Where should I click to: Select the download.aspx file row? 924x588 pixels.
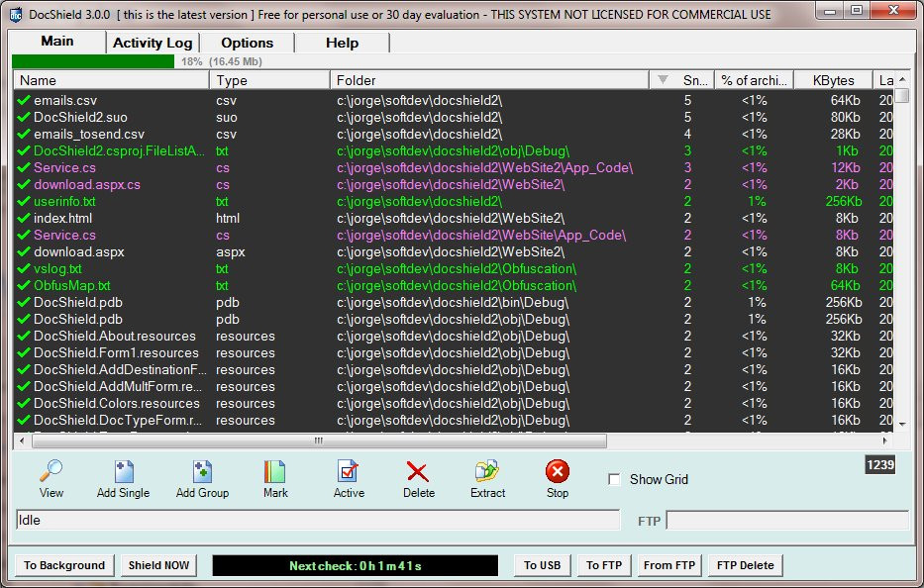tap(454, 252)
